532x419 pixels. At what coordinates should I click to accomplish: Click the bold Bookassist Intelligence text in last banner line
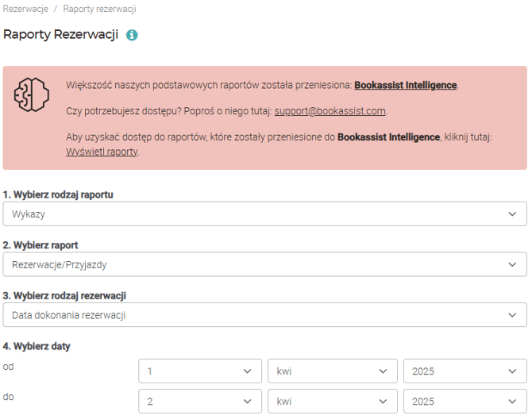(388, 136)
